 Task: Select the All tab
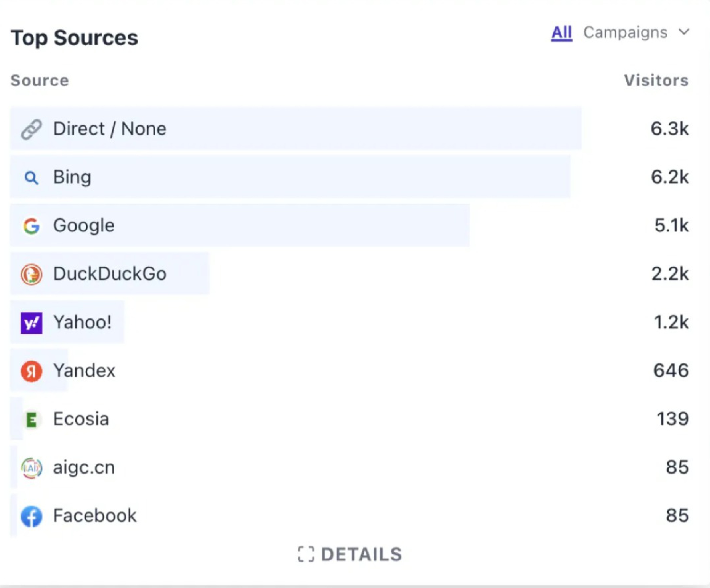561,33
